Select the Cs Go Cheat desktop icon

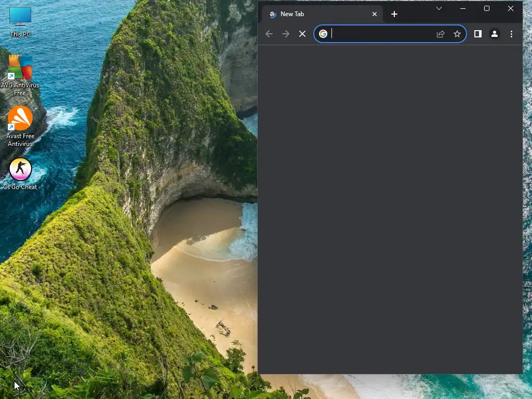20,174
